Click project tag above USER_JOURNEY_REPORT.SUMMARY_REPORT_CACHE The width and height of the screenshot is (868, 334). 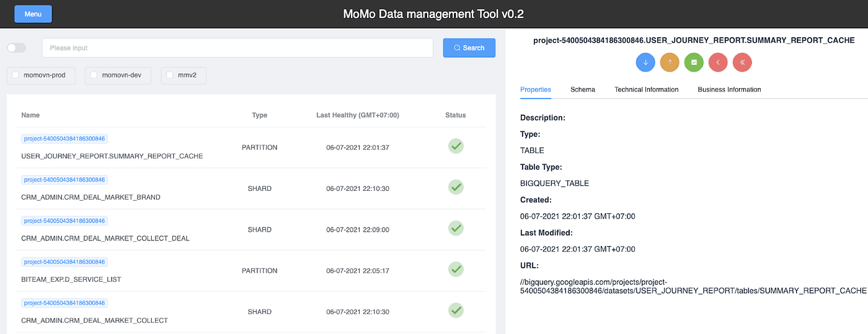pos(65,139)
